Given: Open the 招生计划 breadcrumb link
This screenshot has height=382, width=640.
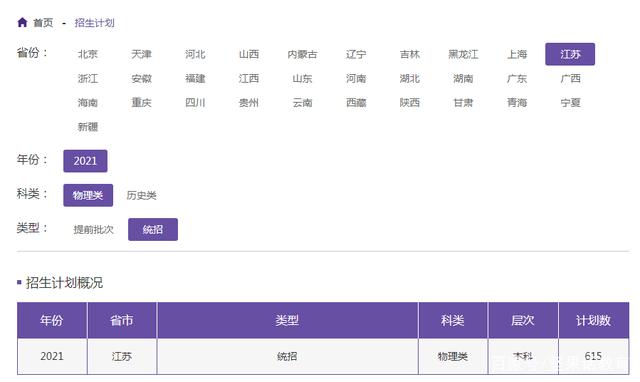Looking at the screenshot, I should pos(94,23).
